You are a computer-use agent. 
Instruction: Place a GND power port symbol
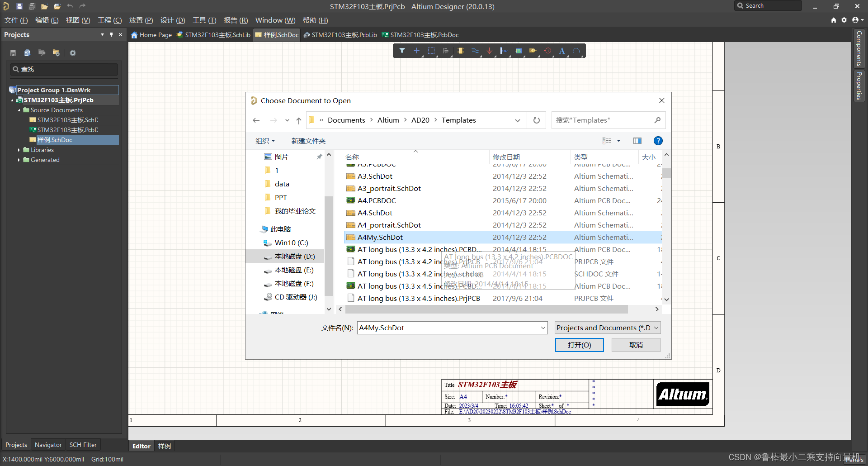[489, 51]
